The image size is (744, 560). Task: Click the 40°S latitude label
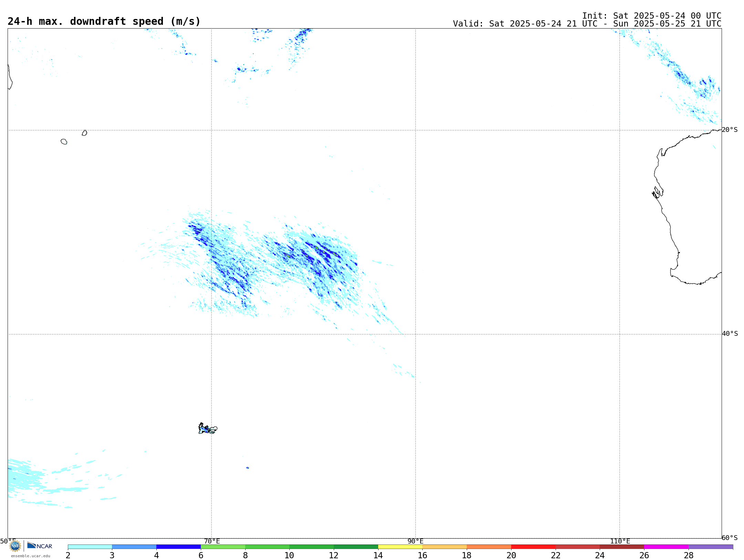(730, 334)
